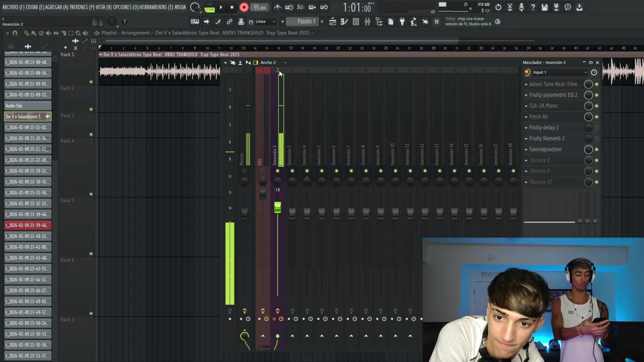Image resolution: width=644 pixels, height=362 pixels.
Task: Expand Fruity parametric EQ 2 slot arrow
Action: pos(526,95)
